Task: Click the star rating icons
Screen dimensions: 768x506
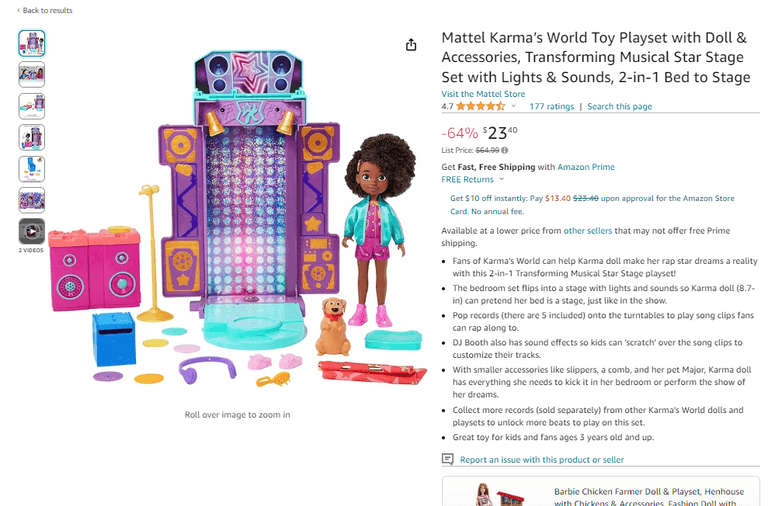Action: [480, 106]
